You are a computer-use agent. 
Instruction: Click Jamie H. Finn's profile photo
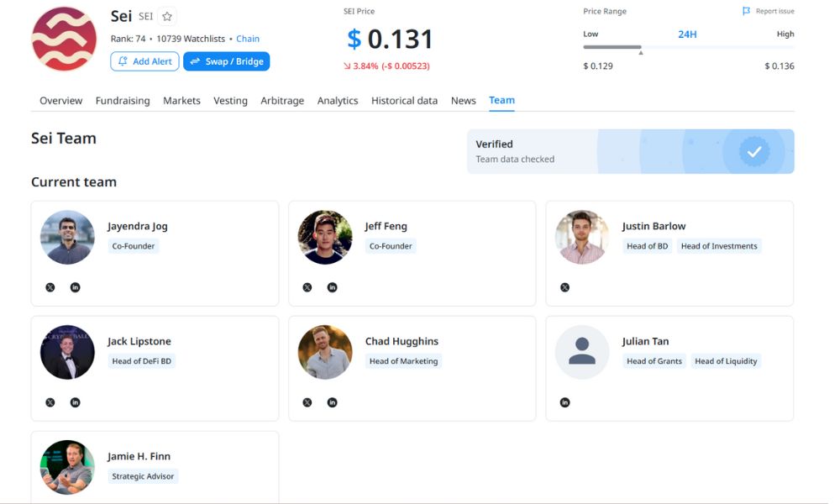[x=67, y=467]
